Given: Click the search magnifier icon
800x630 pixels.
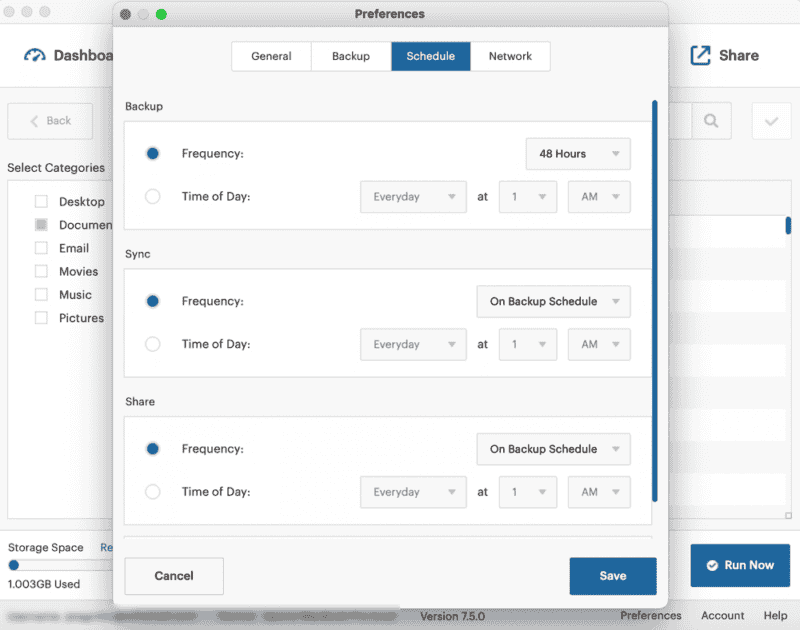Looking at the screenshot, I should tap(710, 121).
